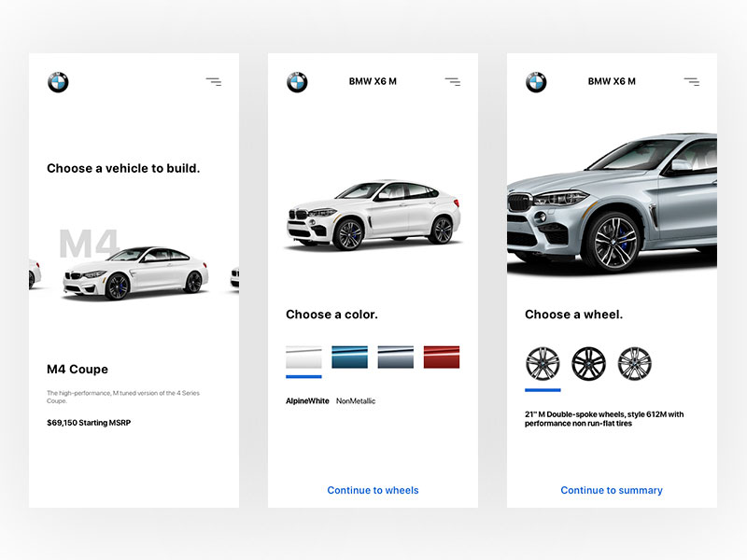Click BMW X6 M title on wheel screen

612,81
